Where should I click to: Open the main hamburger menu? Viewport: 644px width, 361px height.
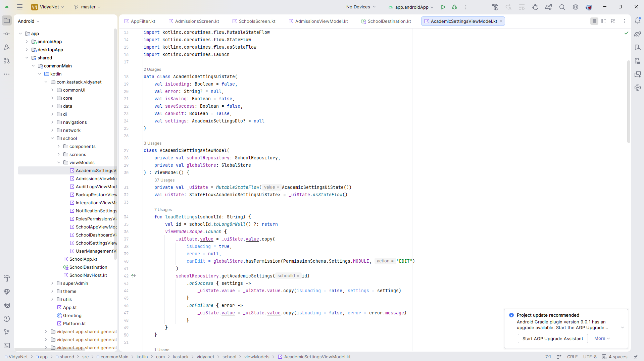(20, 7)
